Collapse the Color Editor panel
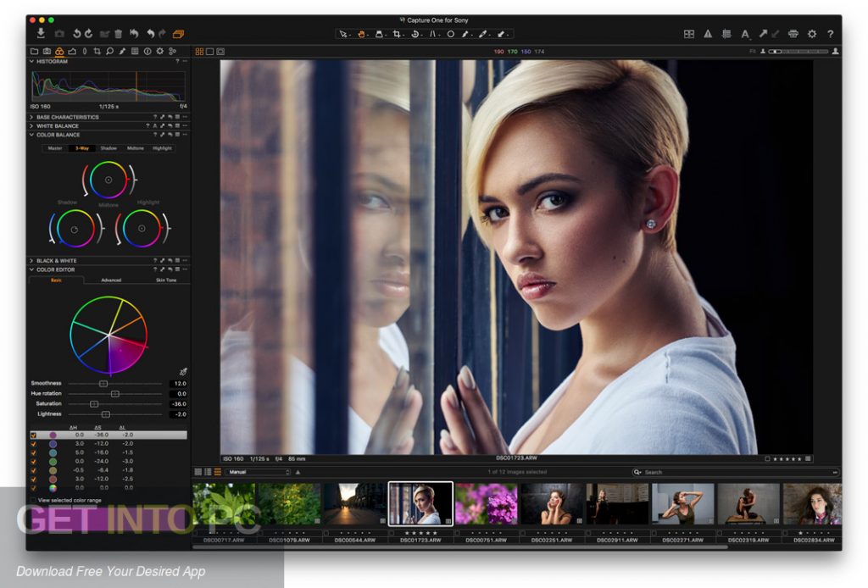Viewport: 868px width, 588px height. pyautogui.click(x=31, y=270)
